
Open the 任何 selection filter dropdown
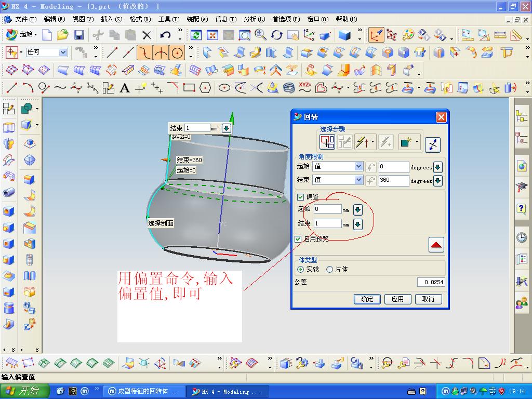point(63,52)
